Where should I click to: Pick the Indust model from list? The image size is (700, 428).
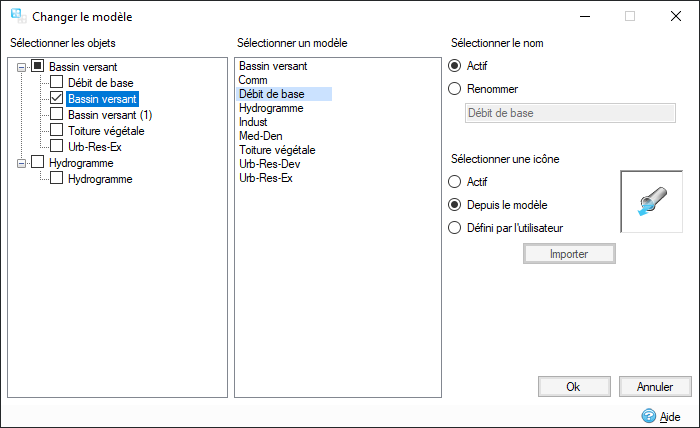253,122
